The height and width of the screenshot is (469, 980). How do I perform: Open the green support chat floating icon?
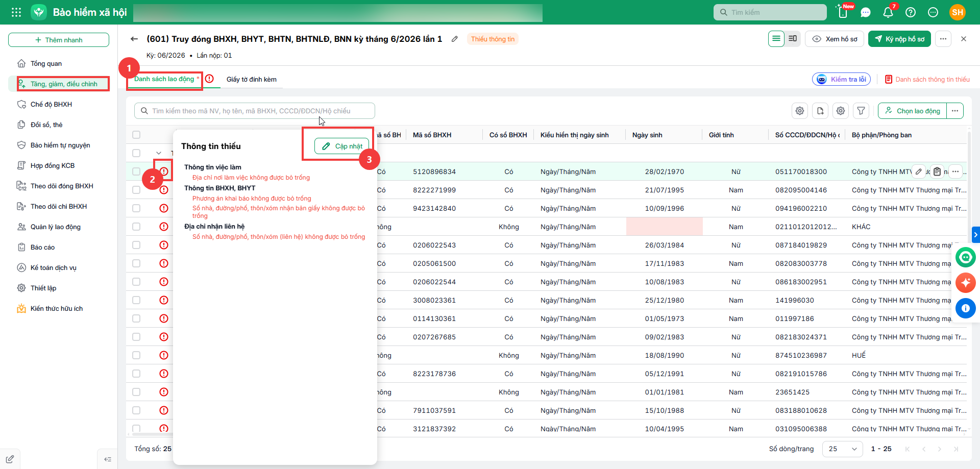point(966,257)
